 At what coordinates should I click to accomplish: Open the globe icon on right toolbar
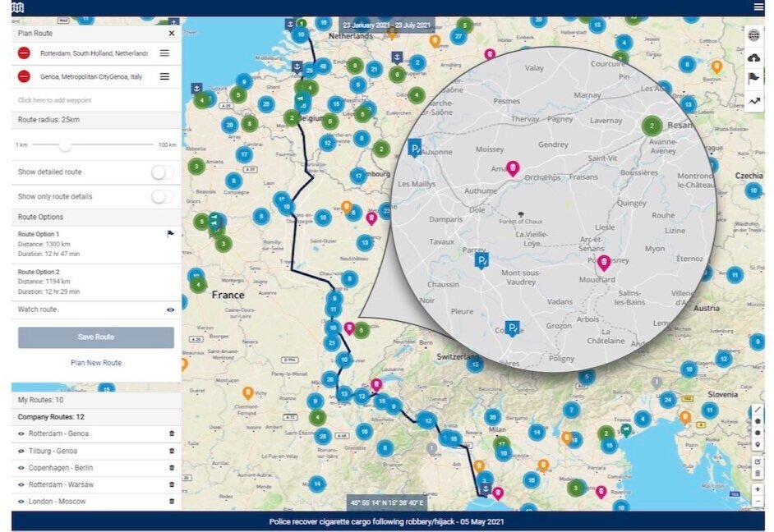point(755,36)
